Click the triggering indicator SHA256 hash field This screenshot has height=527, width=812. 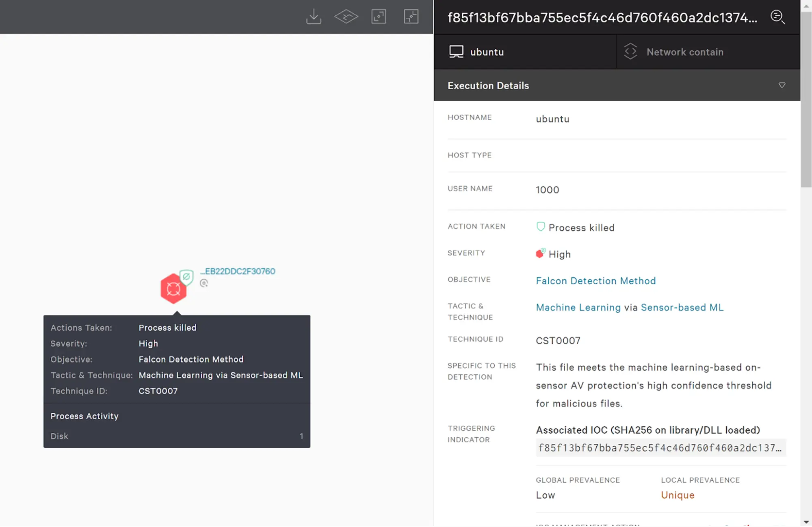click(x=660, y=448)
